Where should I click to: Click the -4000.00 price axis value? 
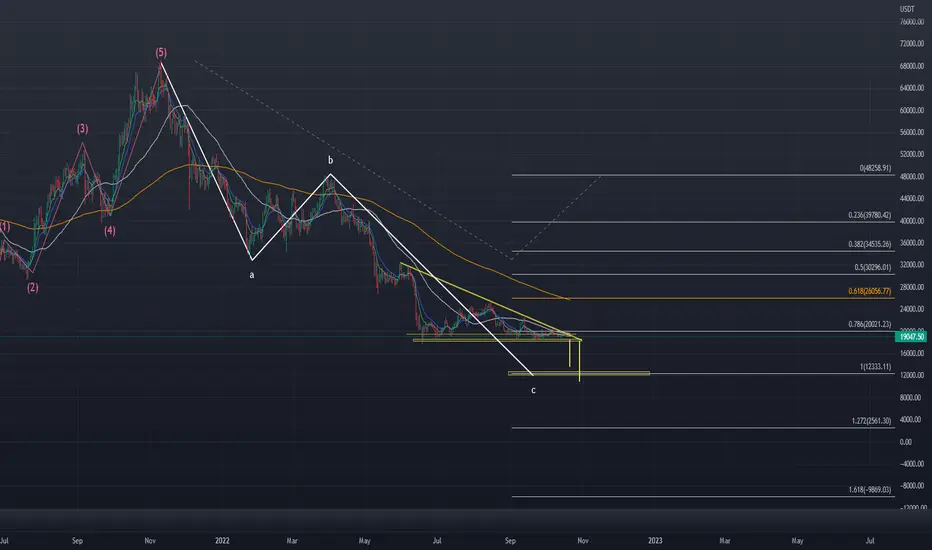[x=912, y=464]
